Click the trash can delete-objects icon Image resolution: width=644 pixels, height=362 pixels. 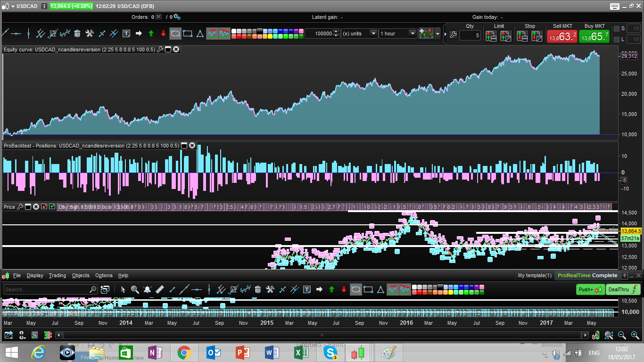click(x=77, y=33)
